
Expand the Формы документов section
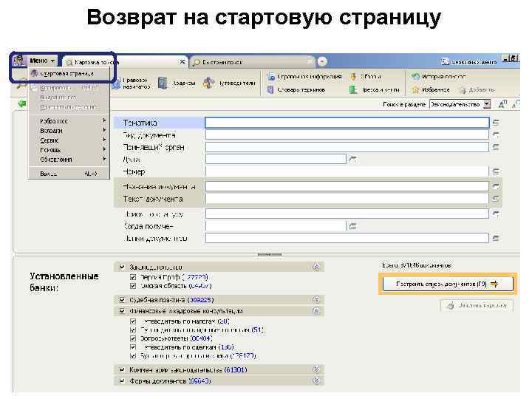[x=316, y=381]
